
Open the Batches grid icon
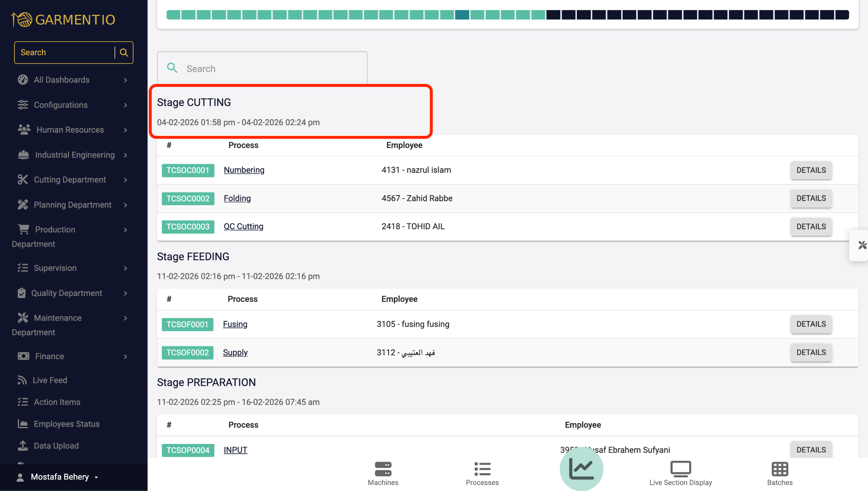click(x=779, y=469)
